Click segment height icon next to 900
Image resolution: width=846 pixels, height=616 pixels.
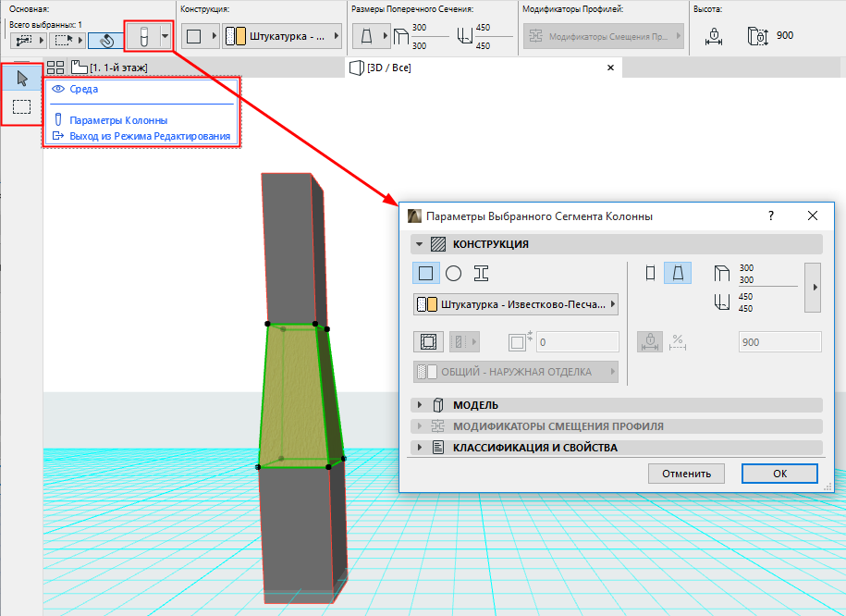pyautogui.click(x=758, y=37)
